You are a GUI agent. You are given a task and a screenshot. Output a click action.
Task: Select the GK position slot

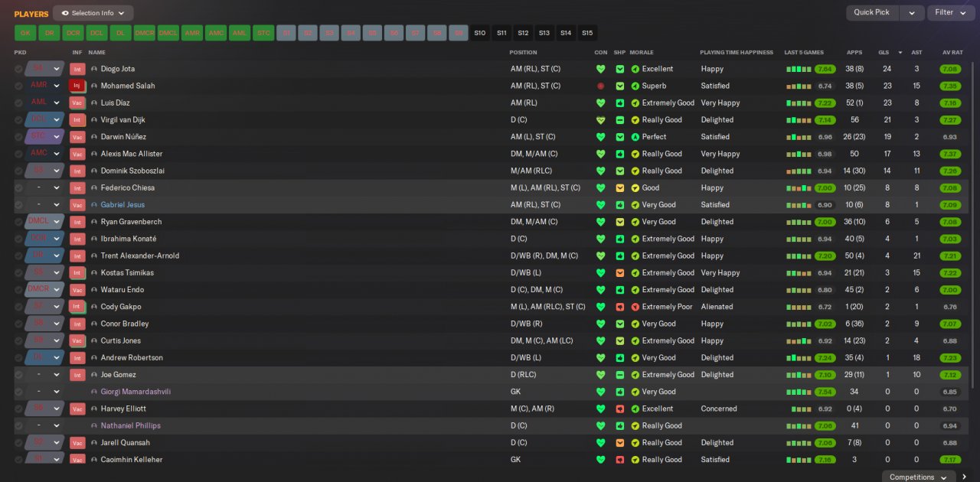(25, 33)
